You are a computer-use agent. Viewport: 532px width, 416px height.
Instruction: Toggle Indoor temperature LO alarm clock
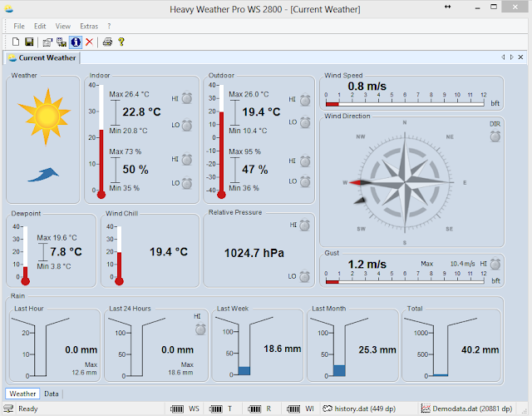point(186,125)
